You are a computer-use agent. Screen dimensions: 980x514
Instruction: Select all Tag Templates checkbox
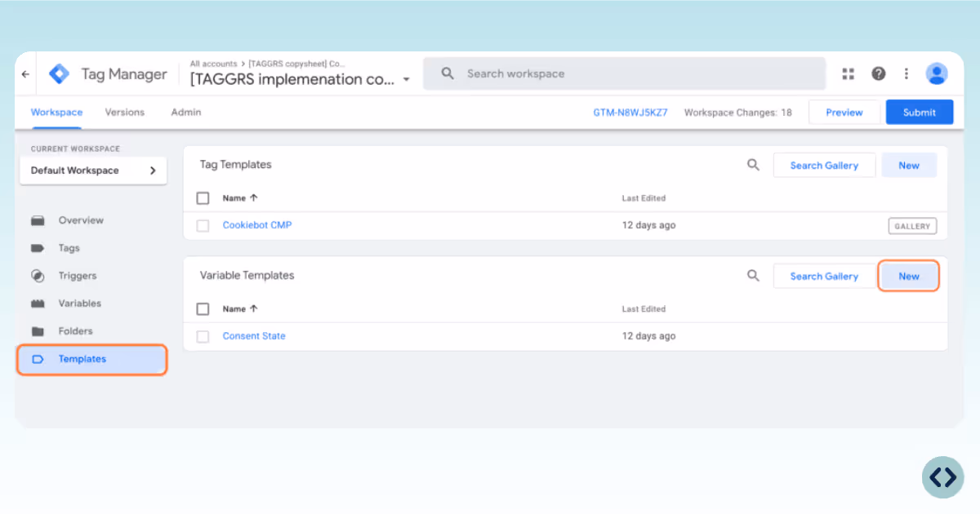[203, 198]
